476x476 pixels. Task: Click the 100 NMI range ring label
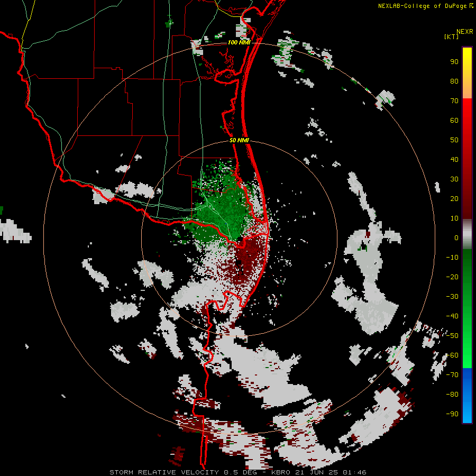239,42
